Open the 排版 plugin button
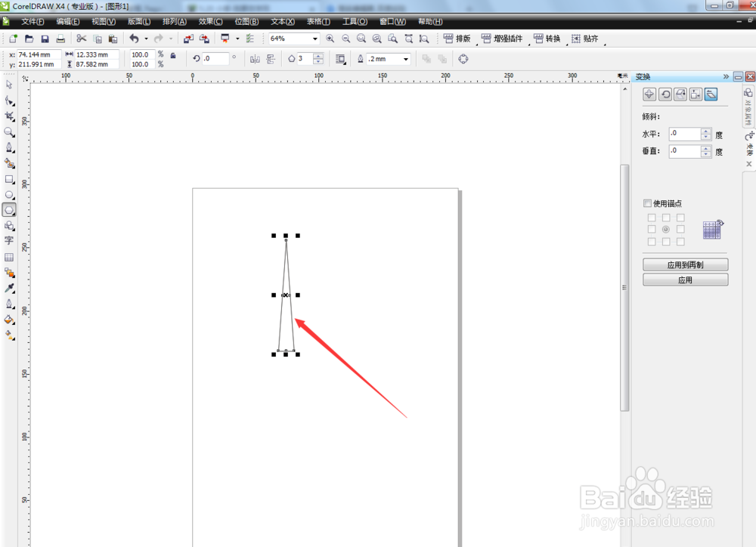Screen dimensions: 756x547 pos(457,39)
